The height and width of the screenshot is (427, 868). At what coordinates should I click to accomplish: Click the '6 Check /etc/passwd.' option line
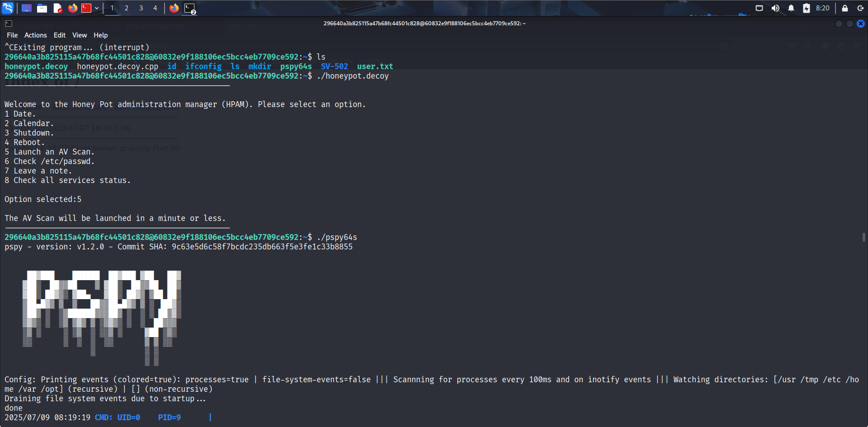point(50,161)
